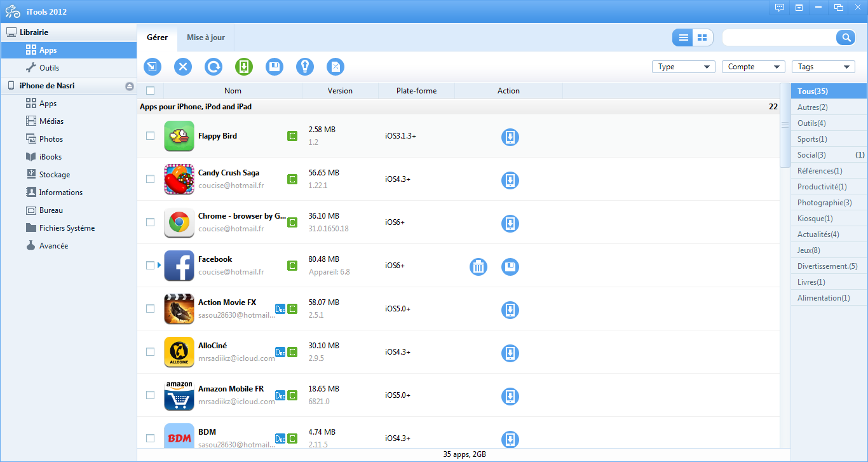Check the Chrome checkbox
This screenshot has width=868, height=462.
[151, 222]
